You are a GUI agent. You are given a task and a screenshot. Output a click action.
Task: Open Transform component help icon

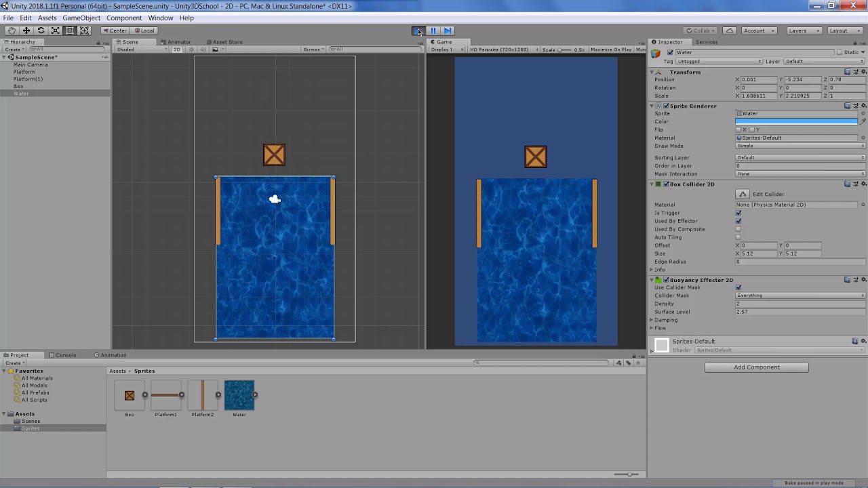pyautogui.click(x=847, y=72)
